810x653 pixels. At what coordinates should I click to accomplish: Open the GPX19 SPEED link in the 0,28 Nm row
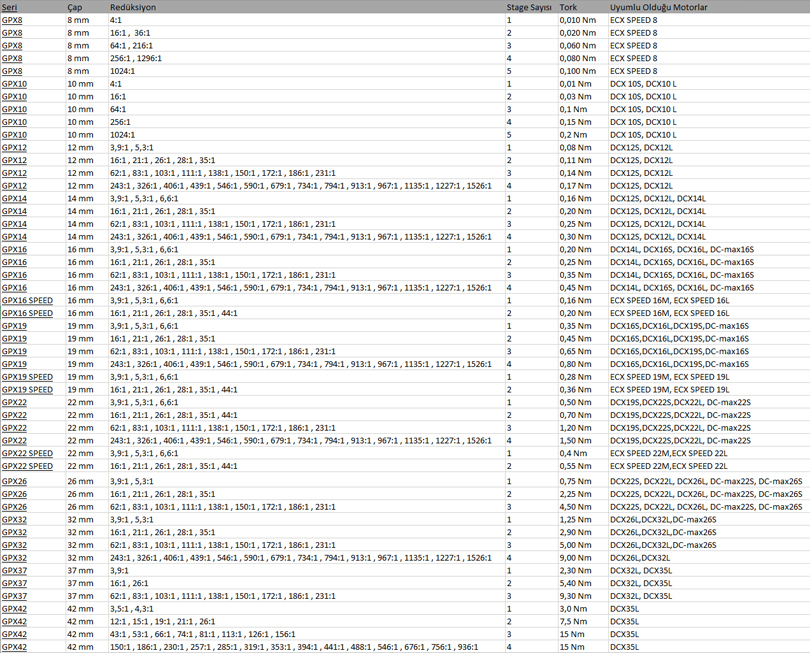coord(27,377)
